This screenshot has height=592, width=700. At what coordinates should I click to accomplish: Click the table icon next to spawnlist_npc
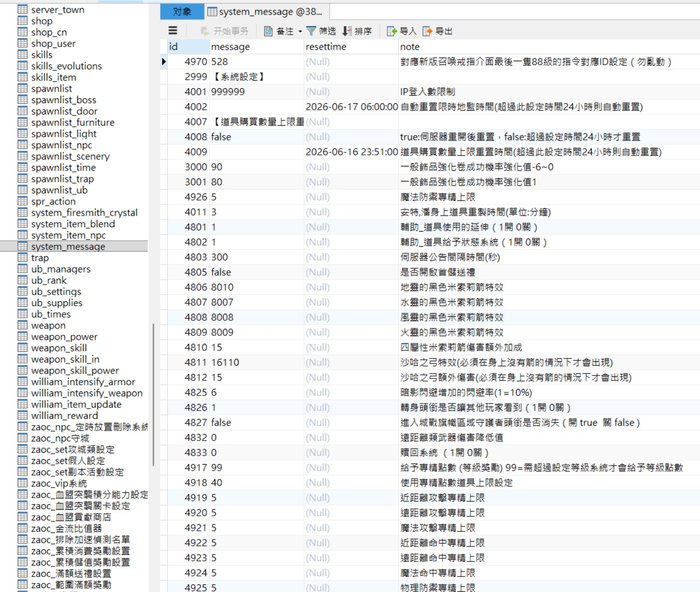[x=23, y=145]
